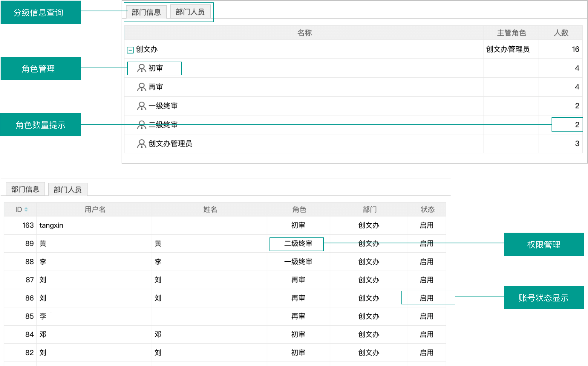
Task: Select 部门信息 tab in lower panel
Action: point(25,189)
